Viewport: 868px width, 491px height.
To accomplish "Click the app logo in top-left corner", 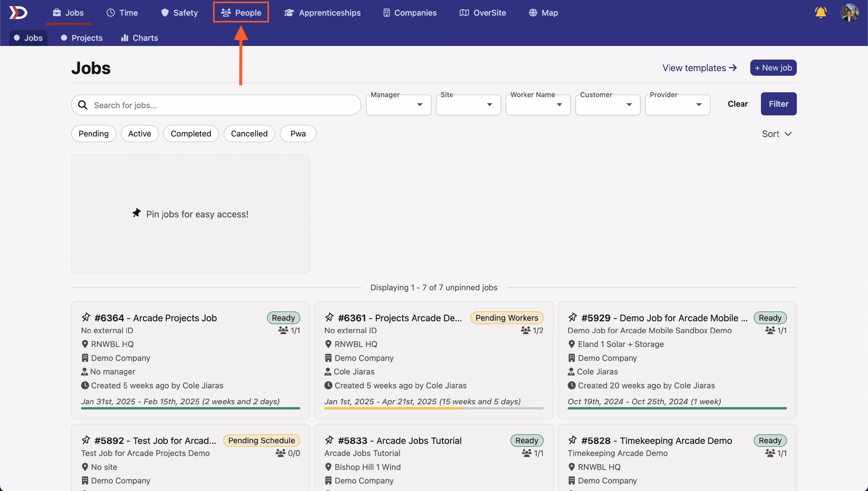I will [18, 13].
